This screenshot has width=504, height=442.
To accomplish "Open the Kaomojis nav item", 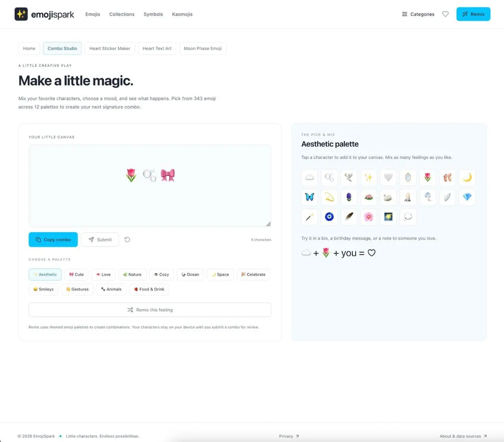I will (x=182, y=14).
